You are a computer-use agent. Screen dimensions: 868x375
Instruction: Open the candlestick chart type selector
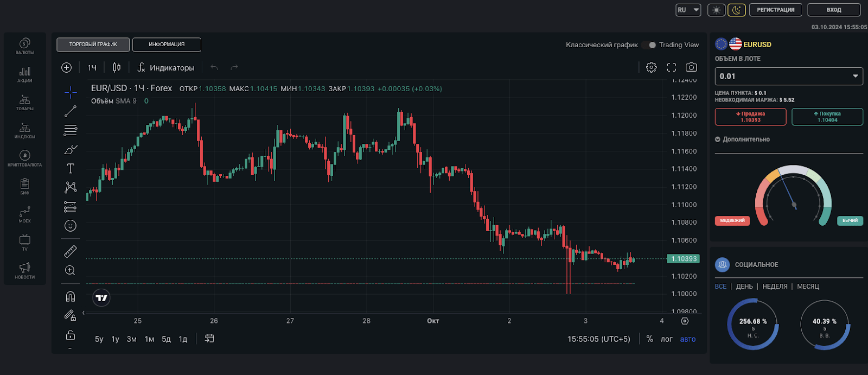pyautogui.click(x=117, y=67)
